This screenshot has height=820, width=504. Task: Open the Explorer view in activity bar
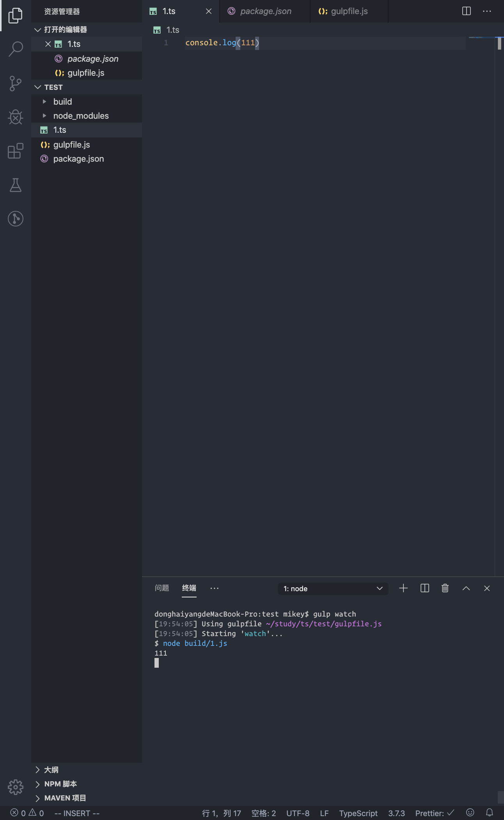click(16, 16)
